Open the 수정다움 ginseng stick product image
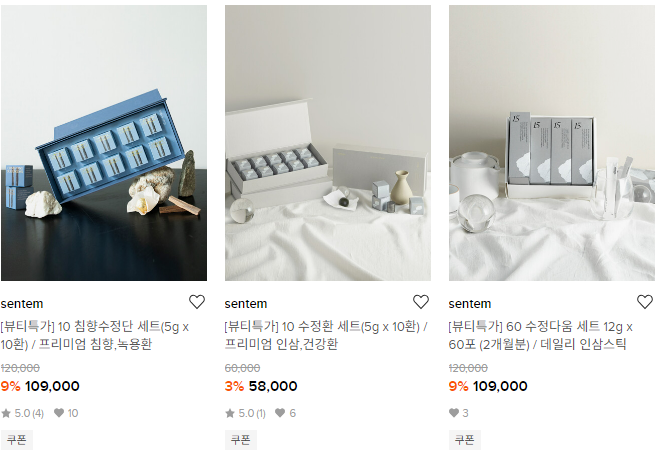Image resolution: width=656 pixels, height=471 pixels. click(x=552, y=143)
